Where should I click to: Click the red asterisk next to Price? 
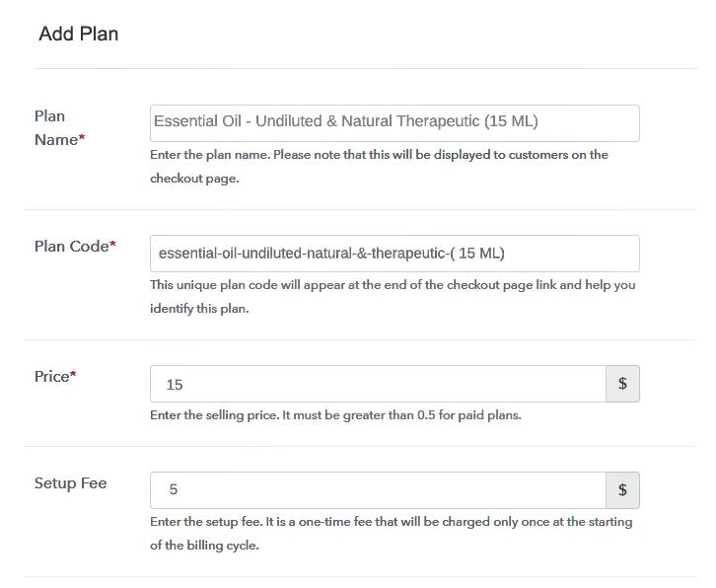click(x=73, y=376)
